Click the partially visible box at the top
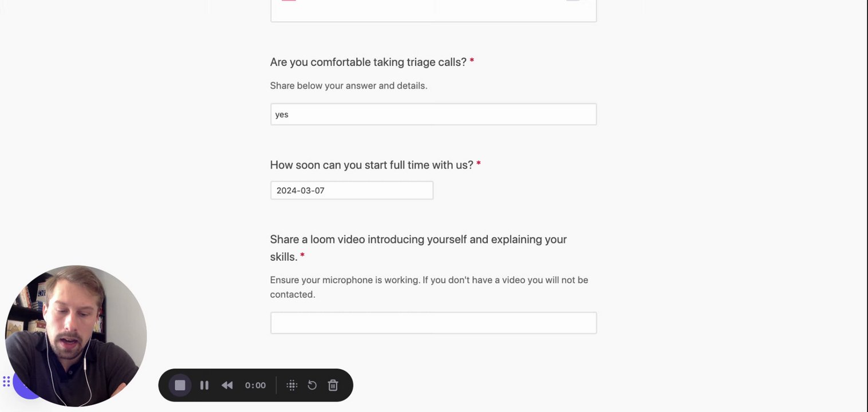Viewport: 868px width, 412px height. (433, 10)
